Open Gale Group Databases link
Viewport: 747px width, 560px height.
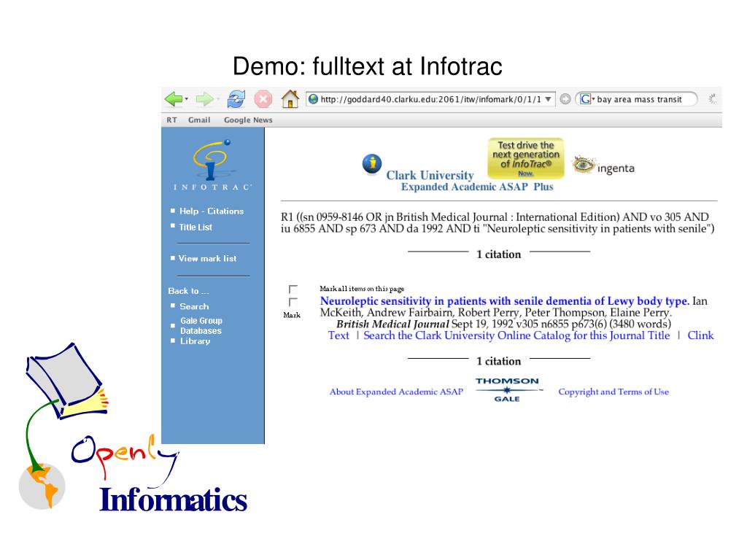[201, 326]
